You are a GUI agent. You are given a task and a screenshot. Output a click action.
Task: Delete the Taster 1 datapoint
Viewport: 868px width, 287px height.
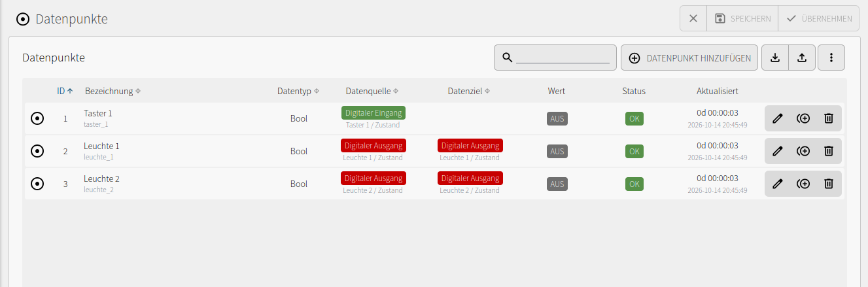[x=828, y=118]
